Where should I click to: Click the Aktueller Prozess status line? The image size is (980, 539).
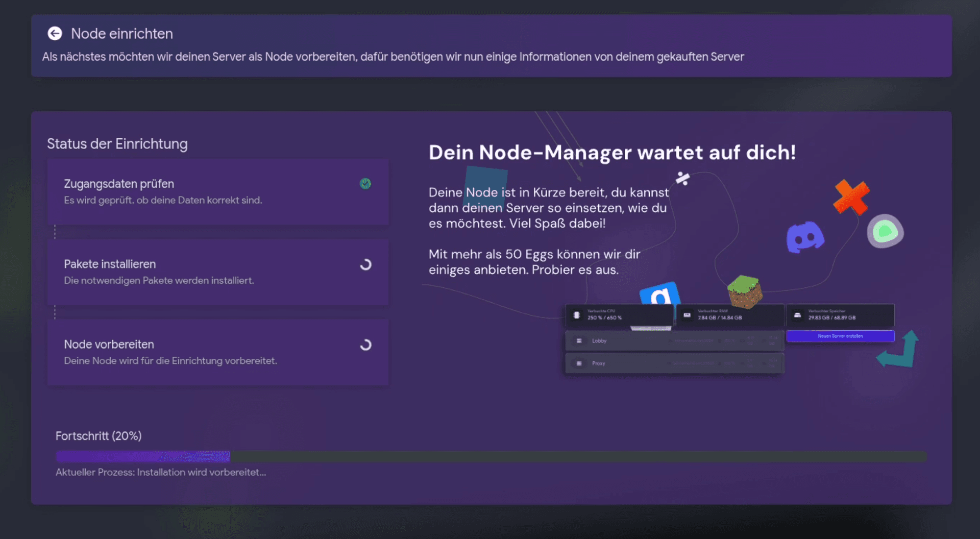coord(161,472)
